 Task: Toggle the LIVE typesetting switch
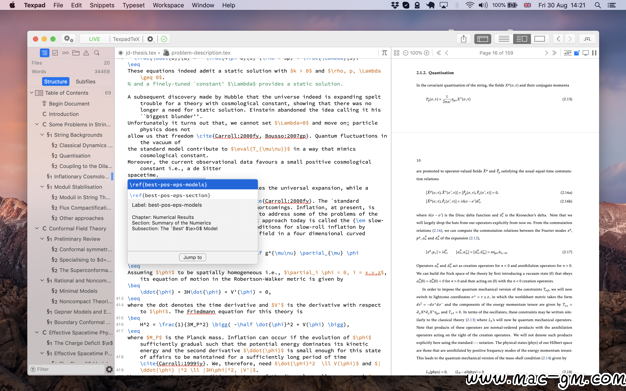94,39
